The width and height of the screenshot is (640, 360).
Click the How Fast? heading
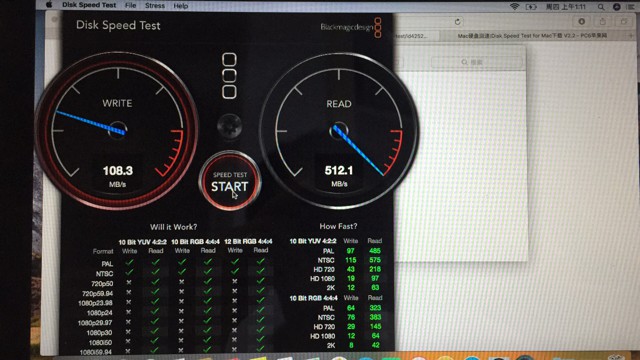[338, 226]
